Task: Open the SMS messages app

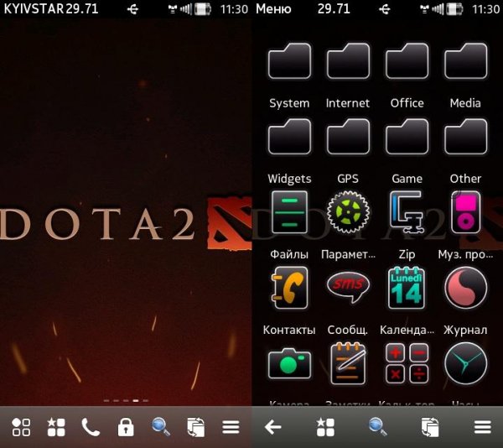Action: 348,287
